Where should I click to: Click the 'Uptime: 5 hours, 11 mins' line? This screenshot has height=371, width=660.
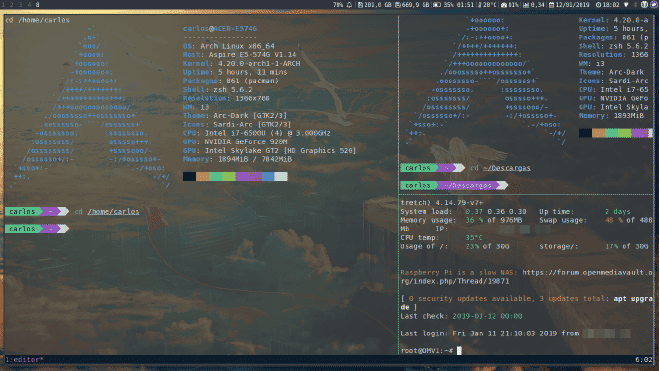point(235,72)
